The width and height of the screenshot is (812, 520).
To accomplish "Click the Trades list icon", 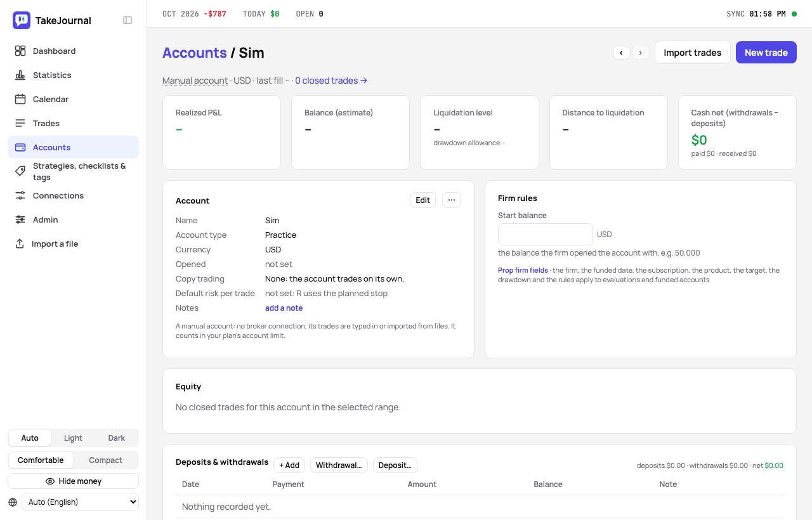I will point(20,123).
